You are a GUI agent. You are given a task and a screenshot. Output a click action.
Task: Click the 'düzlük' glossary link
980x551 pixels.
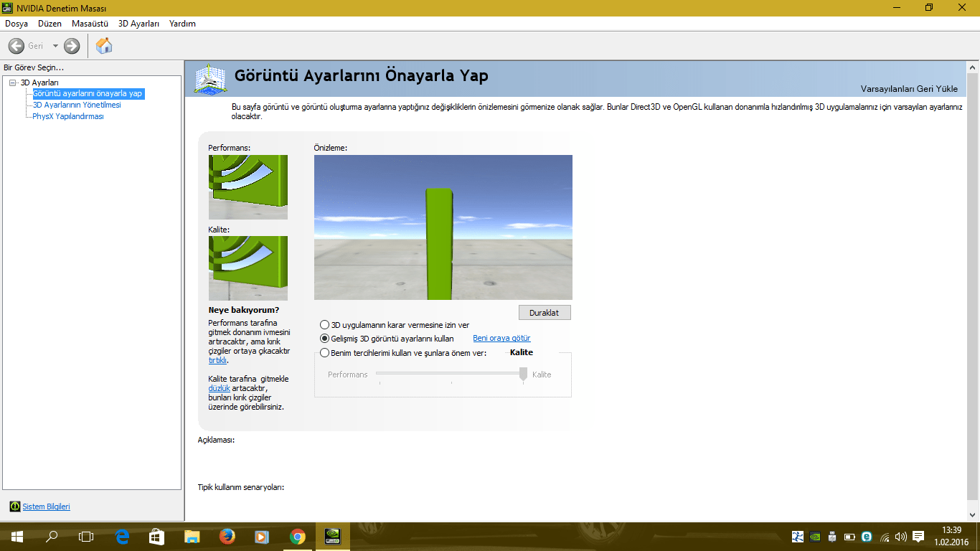point(219,388)
